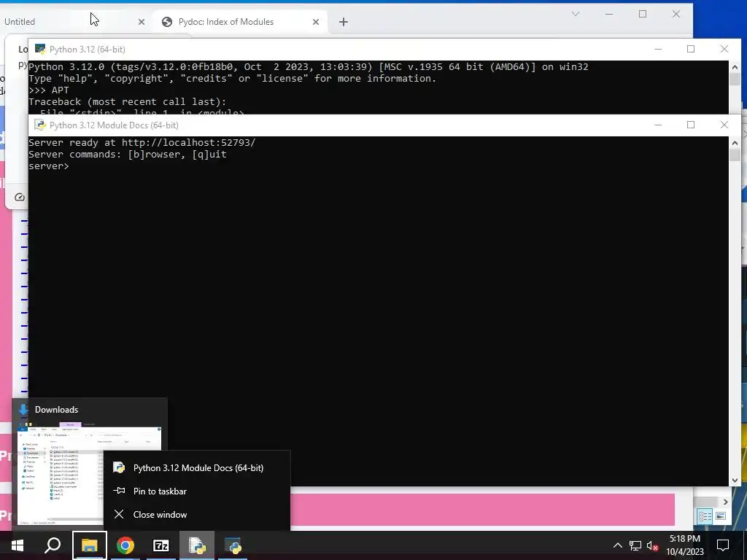The image size is (747, 560).
Task: Launch Python 3.12 Module Docs from jump list
Action: (x=197, y=467)
